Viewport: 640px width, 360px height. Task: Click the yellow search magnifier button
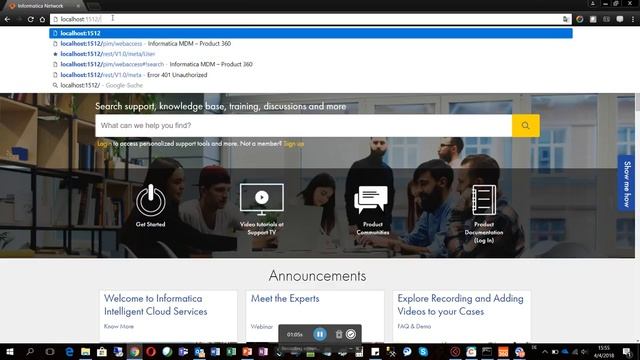coord(525,125)
